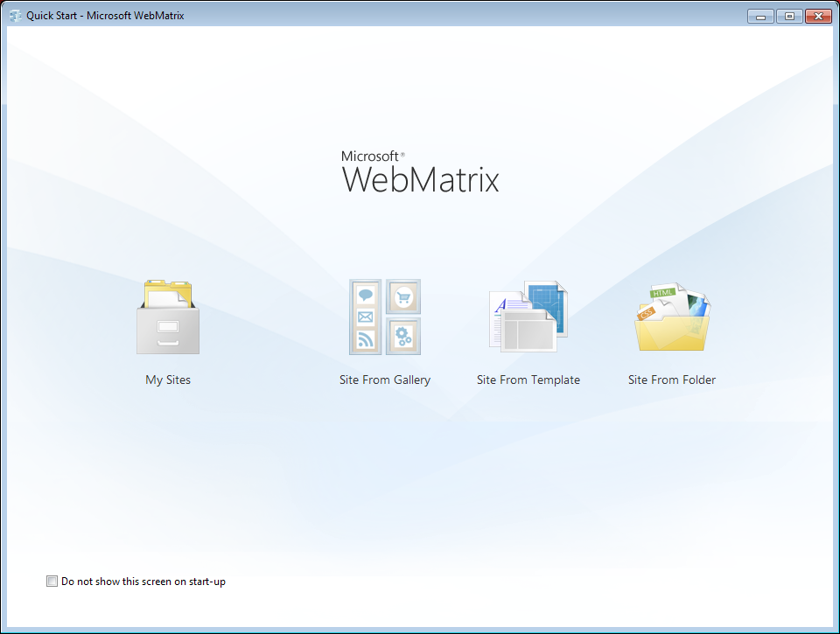This screenshot has height=634, width=840.
Task: Maximize the WebMatrix window
Action: [789, 16]
